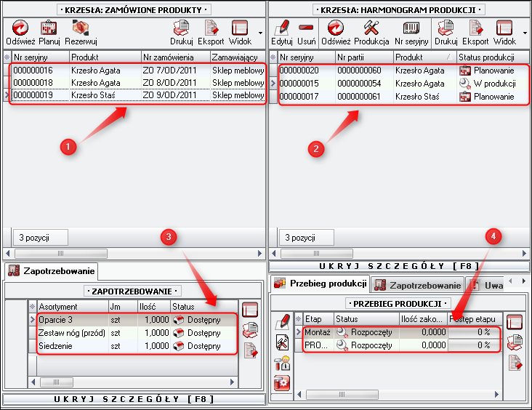The width and height of the screenshot is (532, 410).
Task: Click the Planuj toolbar icon
Action: 49,33
